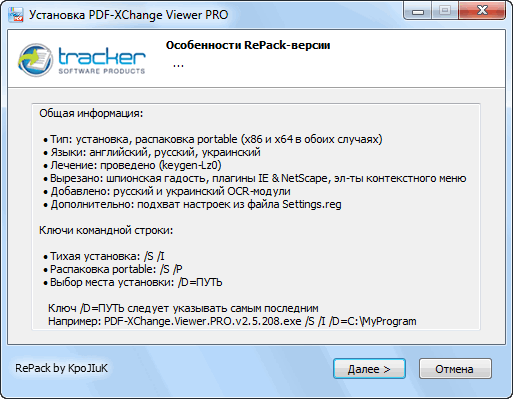This screenshot has width=513, height=399.
Task: Click the 'Ключи командной строки:' heading
Action: 106,230
